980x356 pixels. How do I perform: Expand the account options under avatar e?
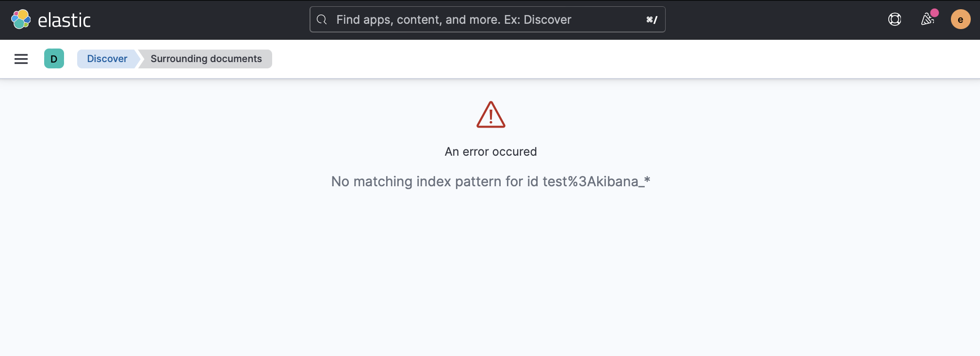960,19
